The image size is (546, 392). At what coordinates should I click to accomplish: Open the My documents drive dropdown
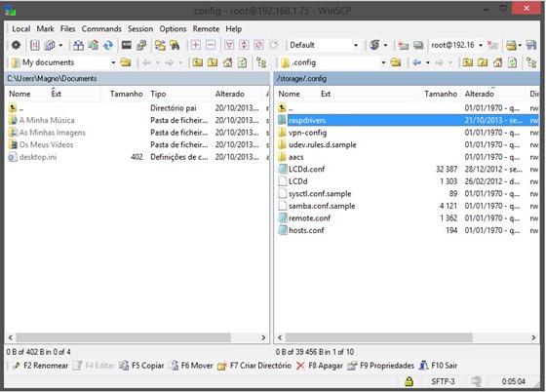[113, 62]
